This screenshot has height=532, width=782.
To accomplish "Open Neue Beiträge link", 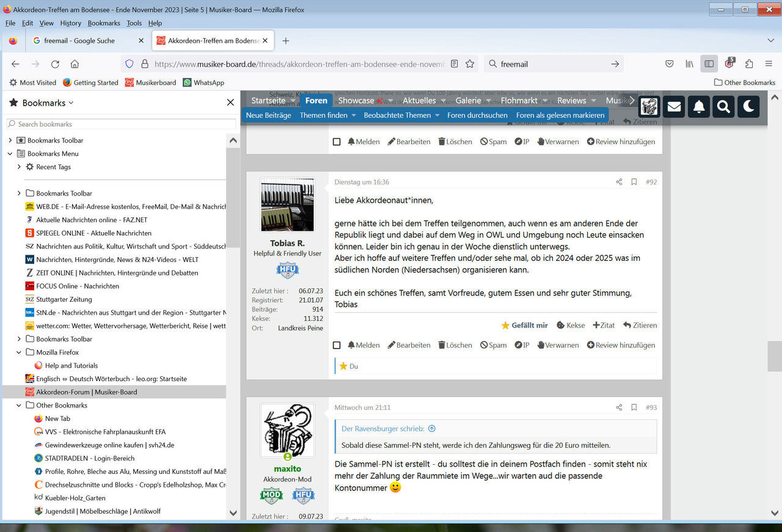I will coord(268,115).
